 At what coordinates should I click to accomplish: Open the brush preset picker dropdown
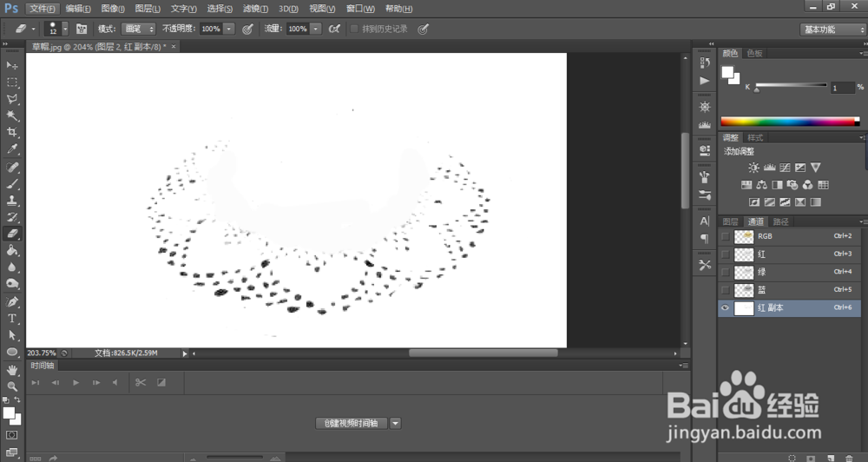[65, 29]
